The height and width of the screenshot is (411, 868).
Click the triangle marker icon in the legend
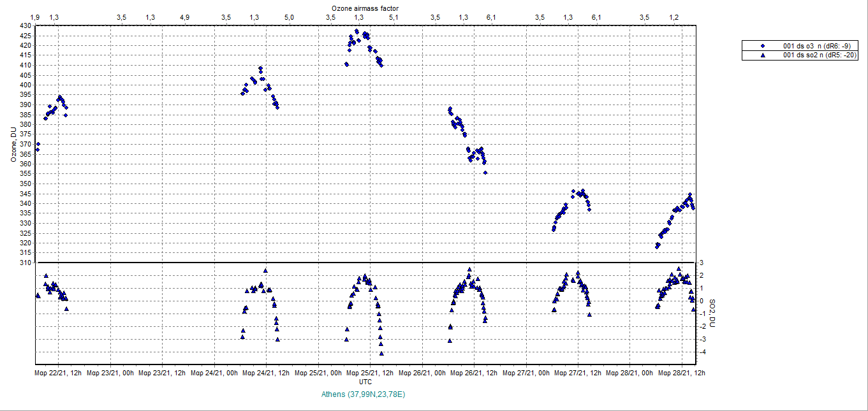tap(762, 55)
